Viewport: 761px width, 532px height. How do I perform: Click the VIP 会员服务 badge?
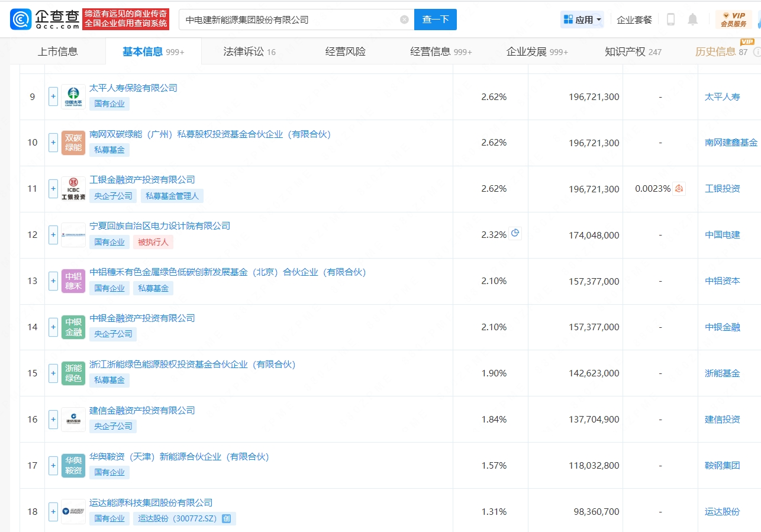point(733,20)
